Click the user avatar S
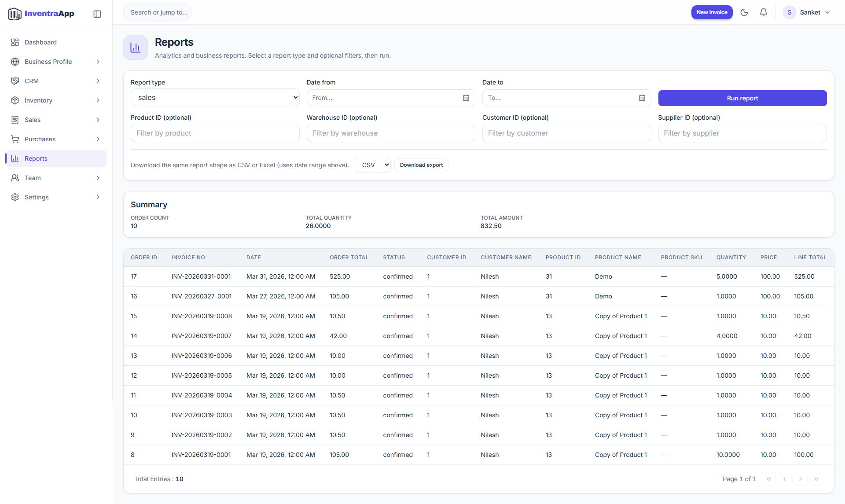Viewport: 845px width, 504px height. click(789, 12)
